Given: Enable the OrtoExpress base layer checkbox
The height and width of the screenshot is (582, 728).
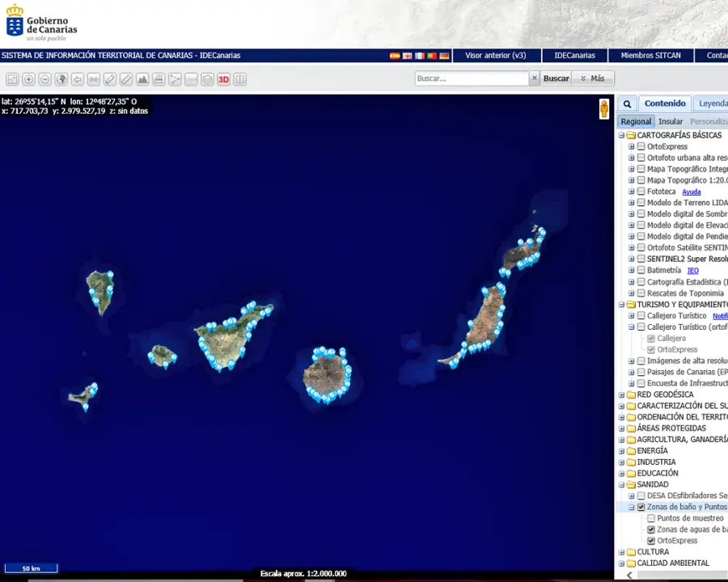Looking at the screenshot, I should point(641,146).
